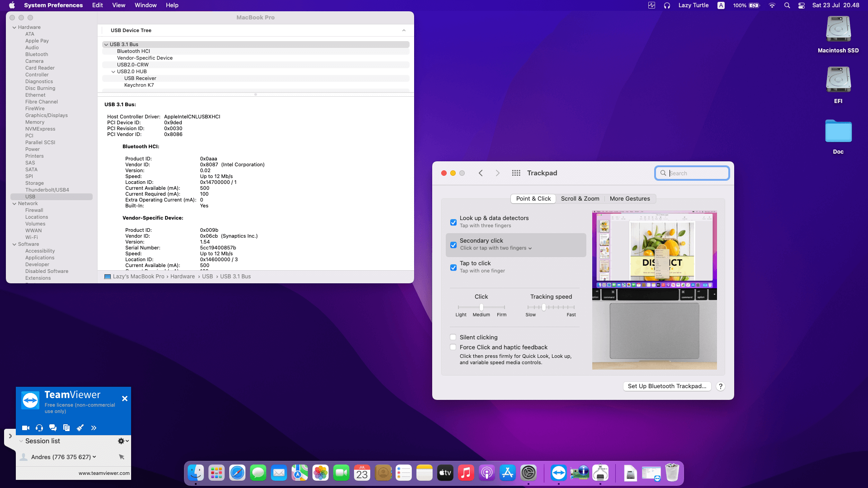Image resolution: width=868 pixels, height=488 pixels.
Task: Open the View menu
Action: [x=118, y=5]
